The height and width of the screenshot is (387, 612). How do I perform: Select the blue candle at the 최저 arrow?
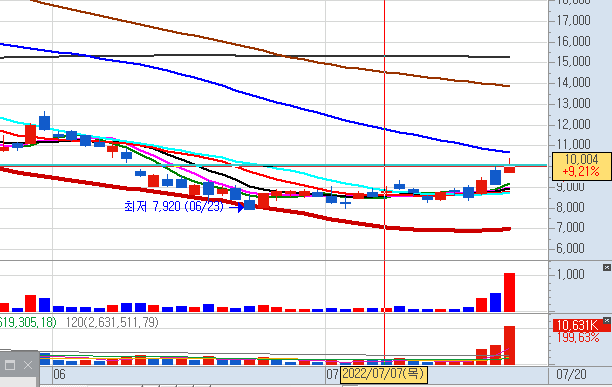tap(249, 205)
